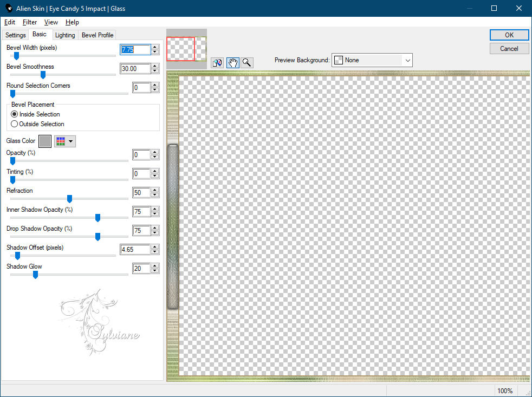532x397 pixels.
Task: Switch to the Bevel Profile tab
Action: (98, 35)
